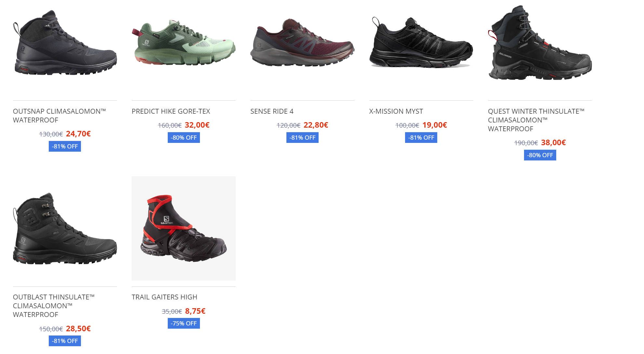Open the OUTSNAP CLIMASALOMON WATERPROOF title link

[59, 116]
